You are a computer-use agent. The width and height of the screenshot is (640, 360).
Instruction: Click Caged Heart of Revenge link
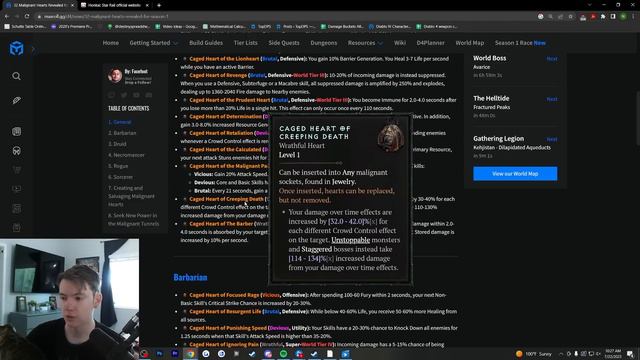[x=218, y=75]
